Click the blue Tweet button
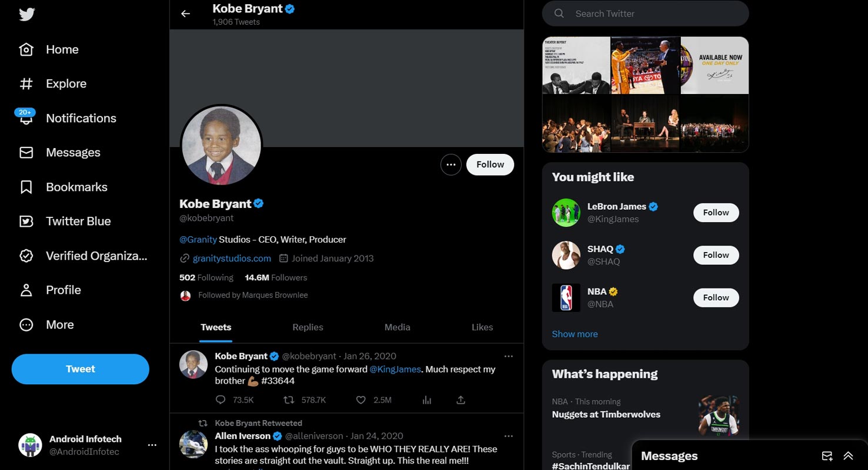This screenshot has width=868, height=470. (81, 369)
